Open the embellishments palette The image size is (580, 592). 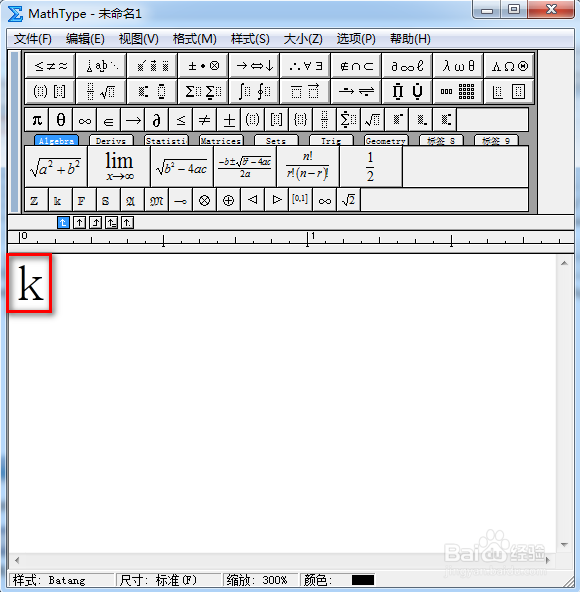click(152, 66)
